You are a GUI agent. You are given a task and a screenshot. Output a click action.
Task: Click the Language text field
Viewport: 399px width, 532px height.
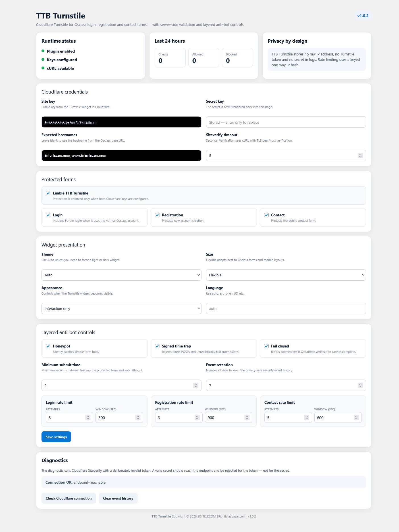coord(286,309)
